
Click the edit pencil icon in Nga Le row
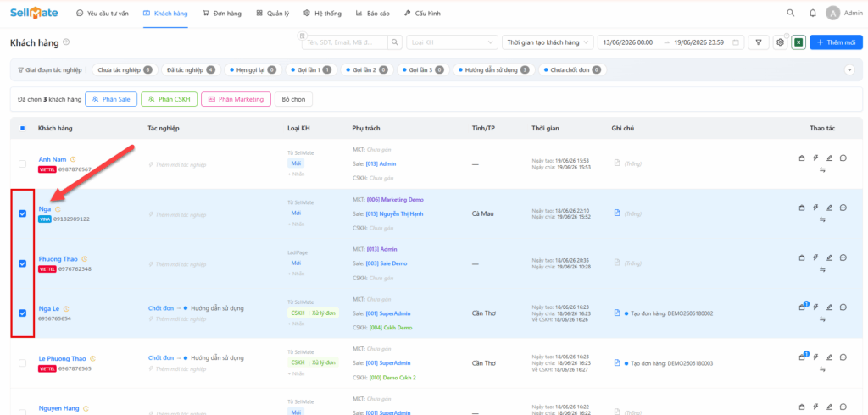(x=829, y=307)
